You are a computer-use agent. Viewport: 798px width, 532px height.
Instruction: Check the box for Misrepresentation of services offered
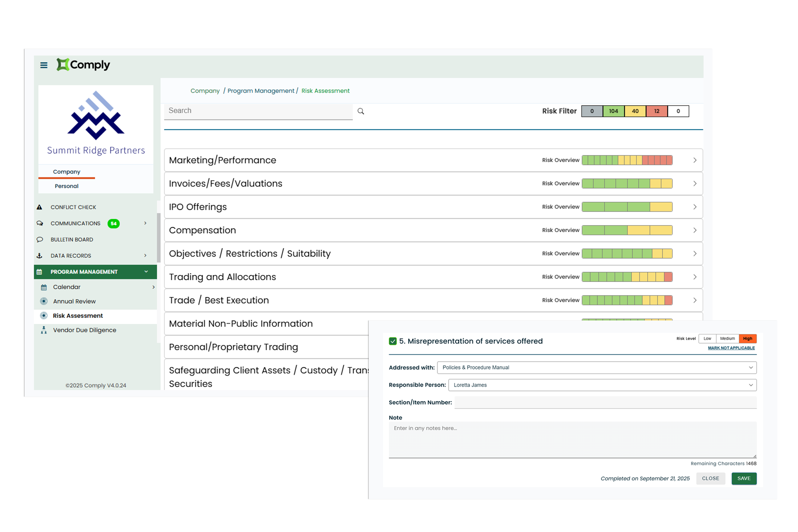point(393,341)
